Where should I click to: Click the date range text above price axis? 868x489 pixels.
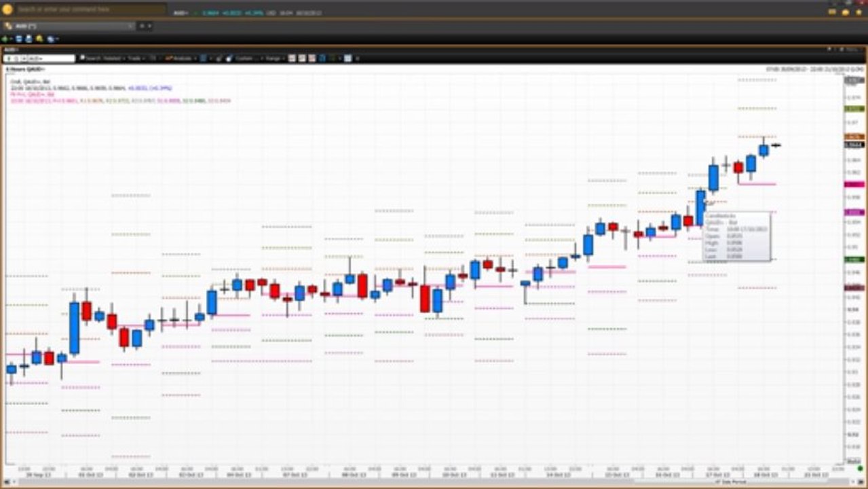tap(814, 69)
